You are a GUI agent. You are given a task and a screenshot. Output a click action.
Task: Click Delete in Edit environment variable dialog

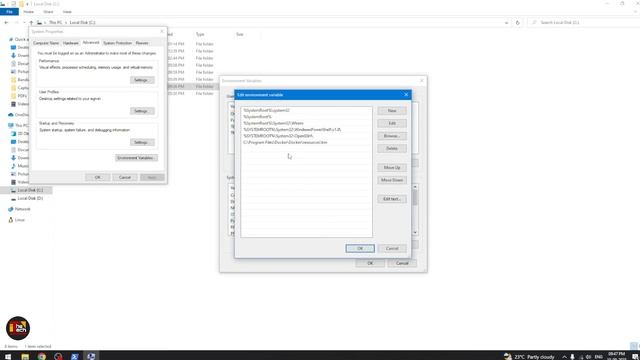[x=392, y=149]
